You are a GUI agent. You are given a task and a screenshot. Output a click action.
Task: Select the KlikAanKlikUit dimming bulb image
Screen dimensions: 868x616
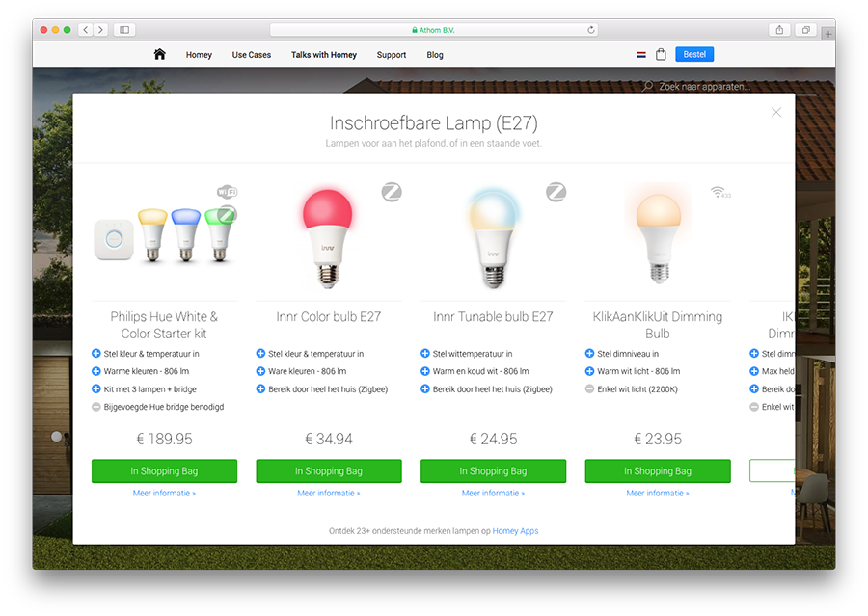coord(658,236)
